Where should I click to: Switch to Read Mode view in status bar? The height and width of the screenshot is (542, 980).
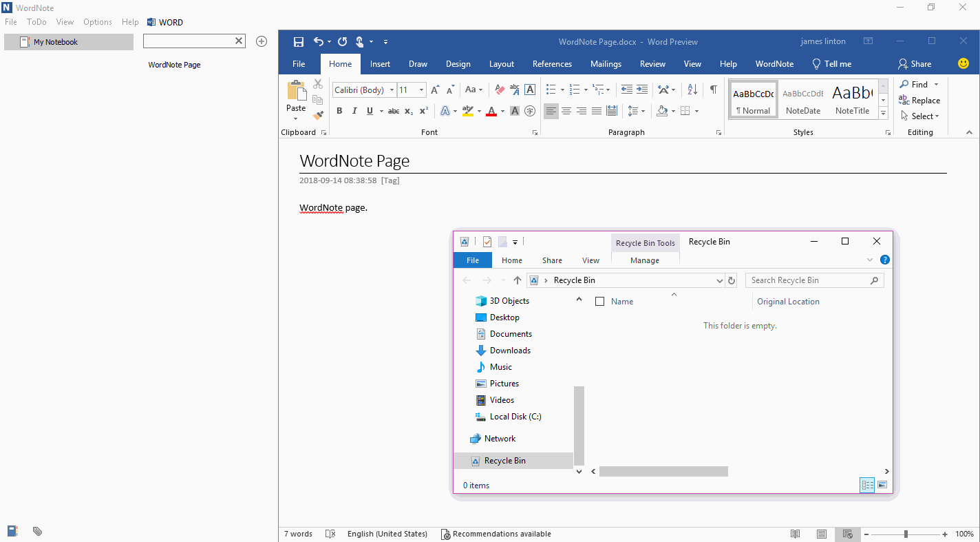[x=796, y=534]
